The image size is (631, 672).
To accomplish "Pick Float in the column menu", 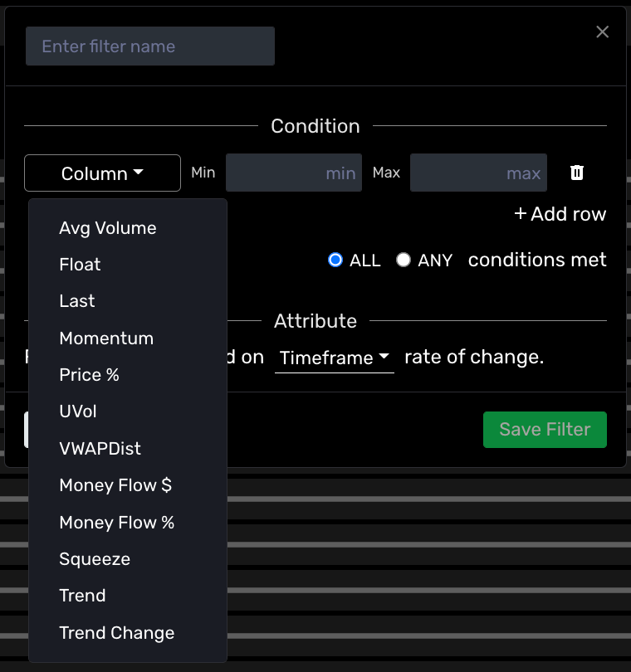I will click(x=80, y=265).
